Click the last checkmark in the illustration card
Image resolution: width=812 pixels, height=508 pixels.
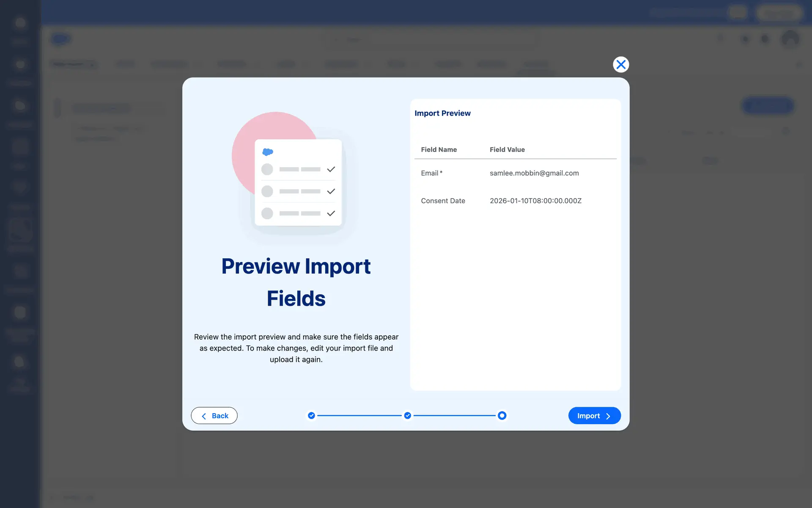tap(331, 213)
